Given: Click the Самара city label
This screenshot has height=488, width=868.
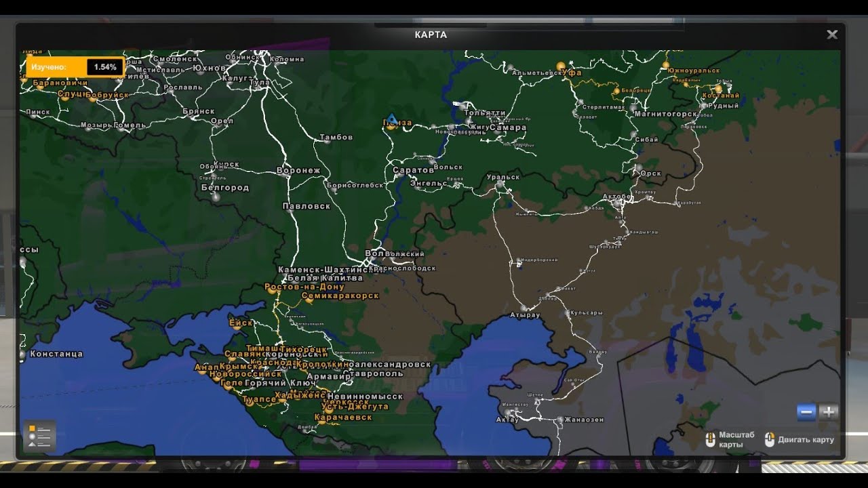Looking at the screenshot, I should (x=507, y=127).
